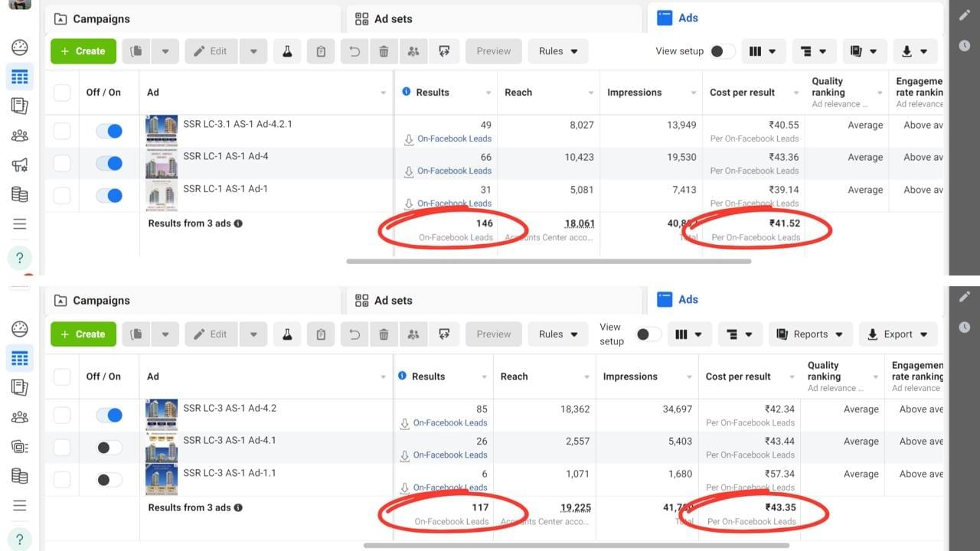Click the pencil edit icon in upper right rail

(964, 15)
